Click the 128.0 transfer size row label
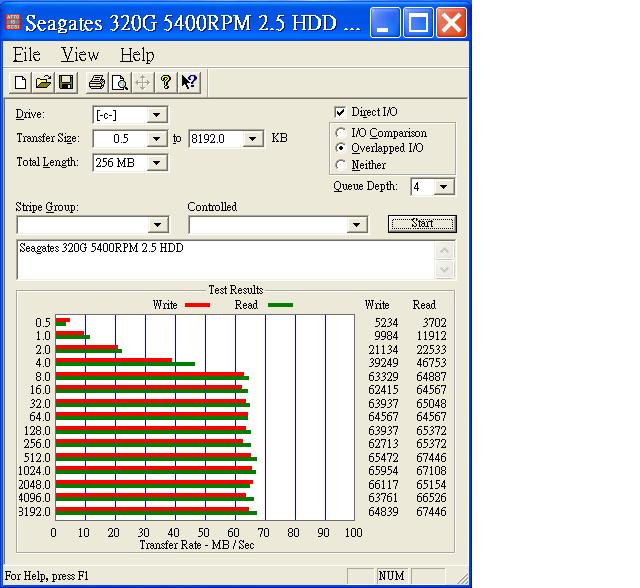 36,431
